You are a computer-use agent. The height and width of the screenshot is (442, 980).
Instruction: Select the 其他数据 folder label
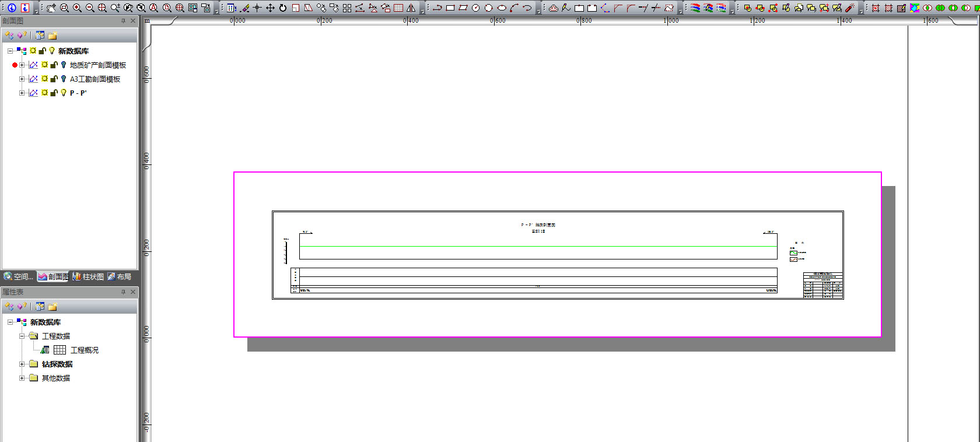pos(56,378)
